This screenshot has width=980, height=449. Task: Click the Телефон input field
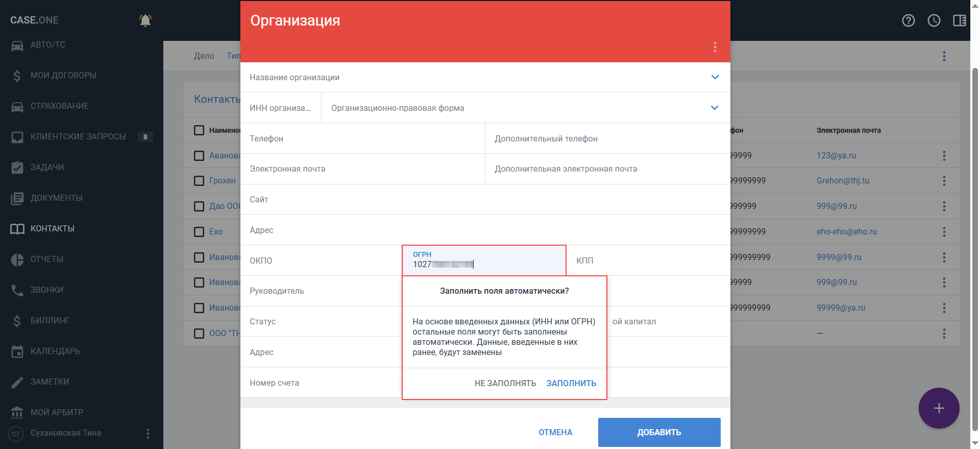pos(362,138)
